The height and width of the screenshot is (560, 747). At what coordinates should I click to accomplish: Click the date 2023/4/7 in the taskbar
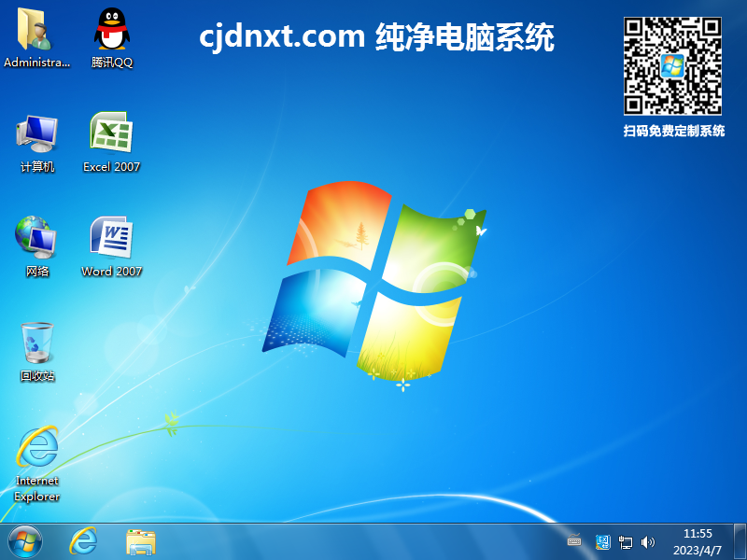(x=698, y=551)
